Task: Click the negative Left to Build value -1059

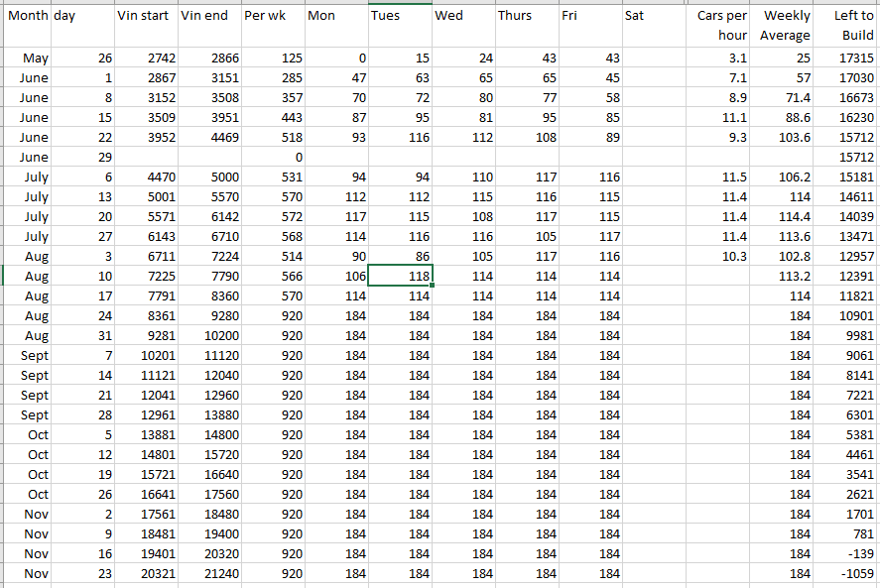Action: 845,573
